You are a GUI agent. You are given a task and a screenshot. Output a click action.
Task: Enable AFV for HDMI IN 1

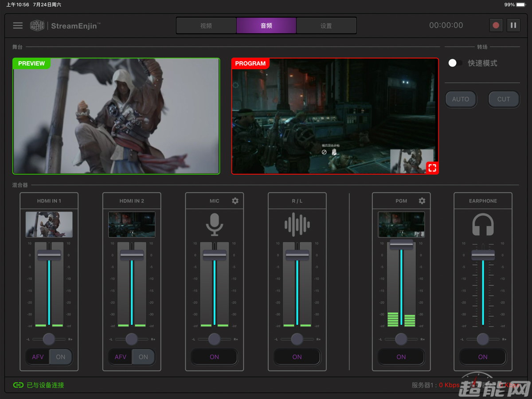pyautogui.click(x=38, y=357)
